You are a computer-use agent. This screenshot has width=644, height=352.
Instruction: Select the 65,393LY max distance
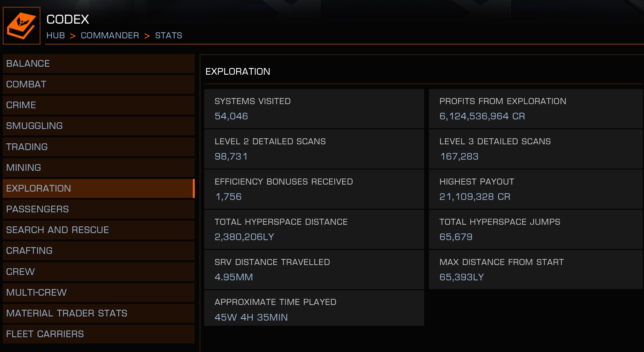click(462, 277)
